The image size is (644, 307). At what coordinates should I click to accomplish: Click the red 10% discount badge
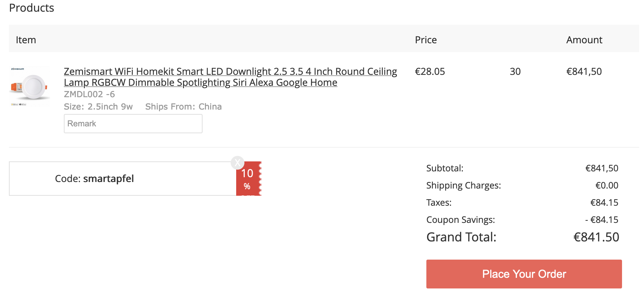click(248, 179)
